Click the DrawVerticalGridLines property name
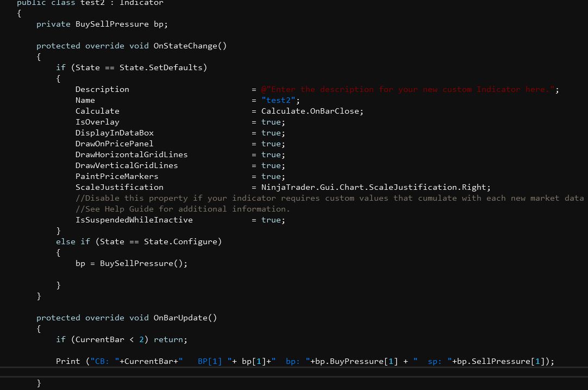The width and height of the screenshot is (588, 390). point(127,165)
